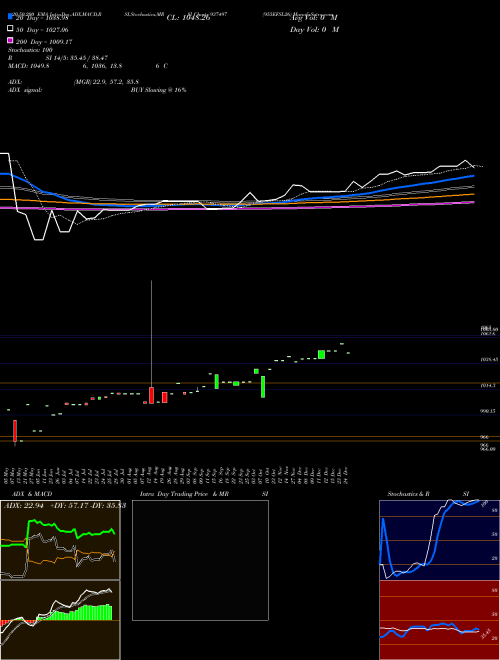Click the long green candle near 07 Oct

click(263, 386)
